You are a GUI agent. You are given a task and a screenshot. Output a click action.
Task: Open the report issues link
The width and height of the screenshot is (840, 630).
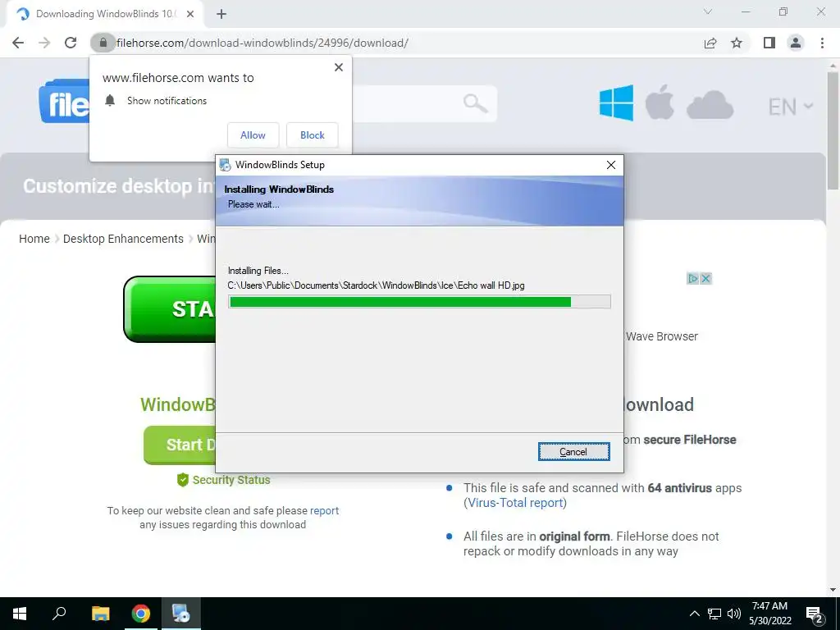pos(324,510)
